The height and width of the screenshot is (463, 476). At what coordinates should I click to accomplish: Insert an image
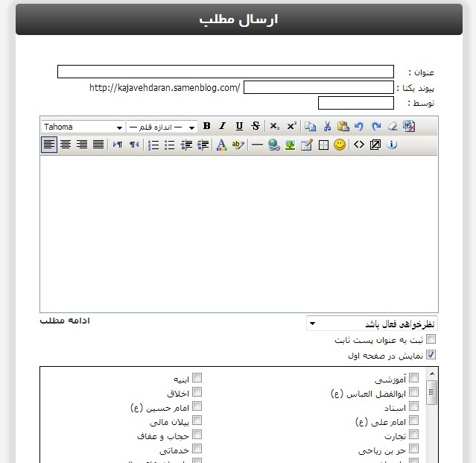(291, 145)
